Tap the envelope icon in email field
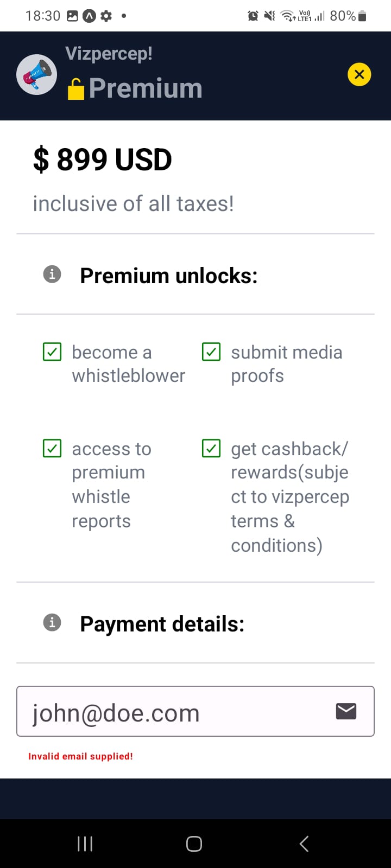391x868 pixels. click(346, 711)
